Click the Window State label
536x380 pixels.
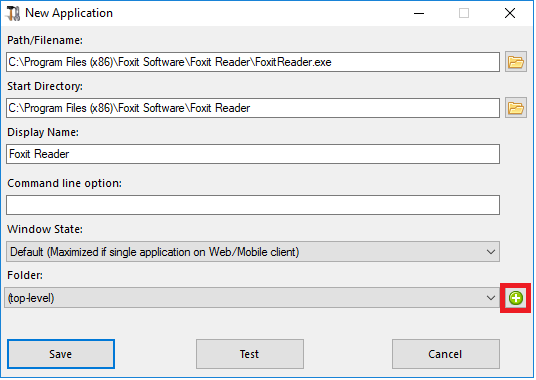[45, 229]
